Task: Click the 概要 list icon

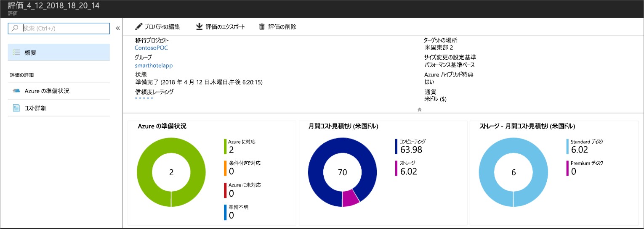Action: [x=16, y=53]
